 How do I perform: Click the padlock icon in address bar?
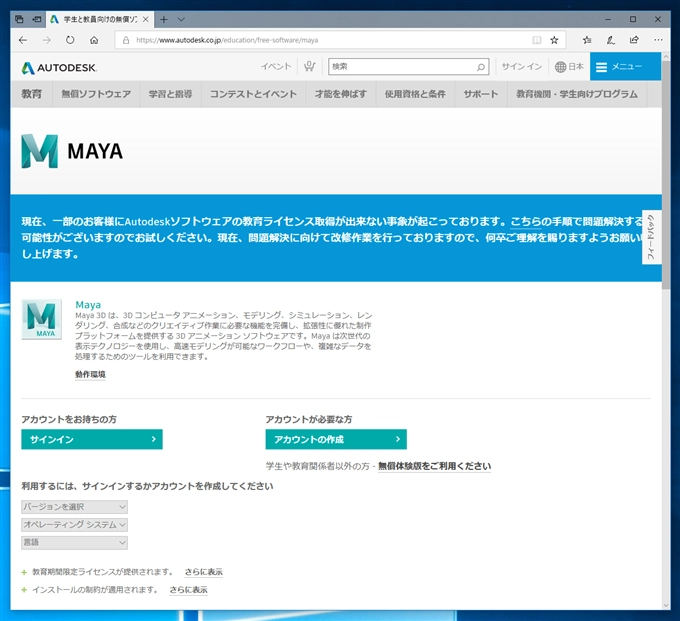point(126,40)
